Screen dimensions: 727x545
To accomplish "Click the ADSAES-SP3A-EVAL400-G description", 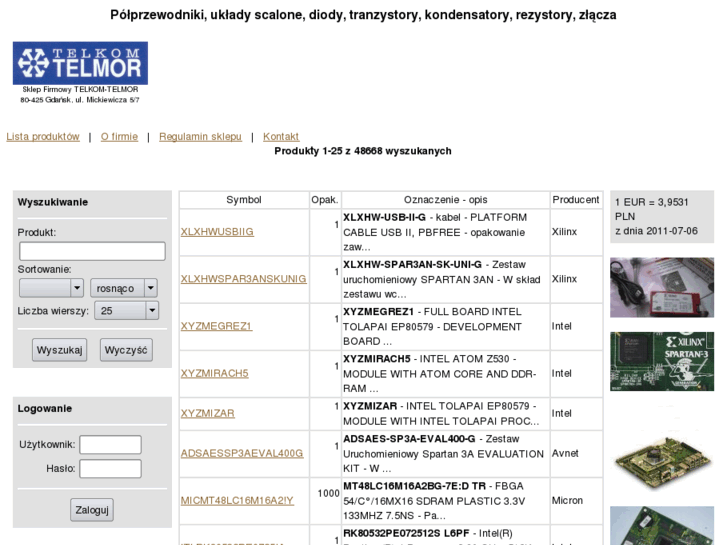I will point(443,453).
